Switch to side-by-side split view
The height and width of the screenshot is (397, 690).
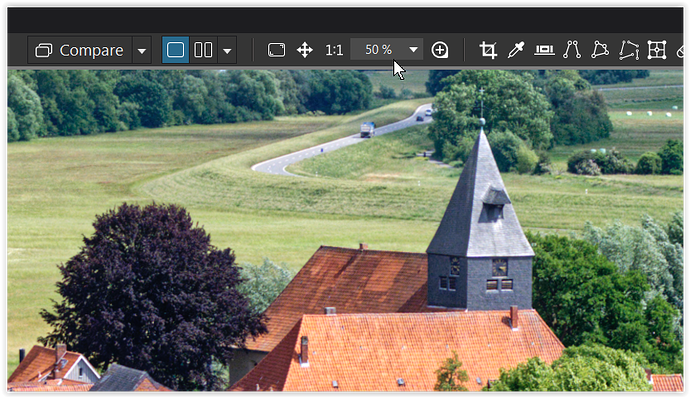(203, 50)
